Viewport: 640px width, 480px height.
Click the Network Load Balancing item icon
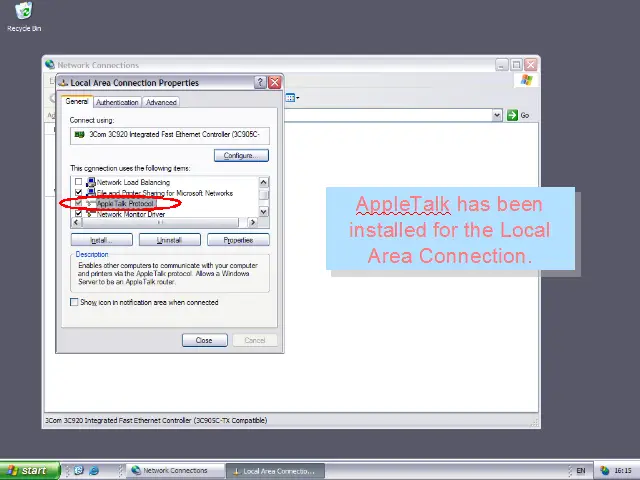coord(91,182)
